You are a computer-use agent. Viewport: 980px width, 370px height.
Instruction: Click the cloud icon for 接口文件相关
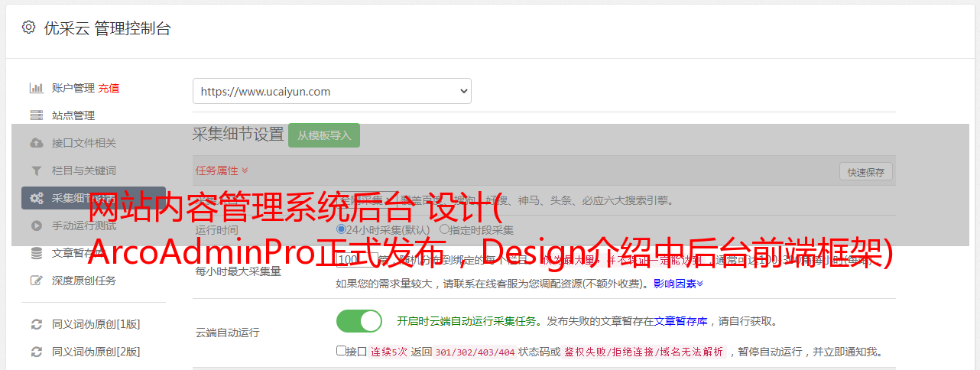click(x=36, y=143)
